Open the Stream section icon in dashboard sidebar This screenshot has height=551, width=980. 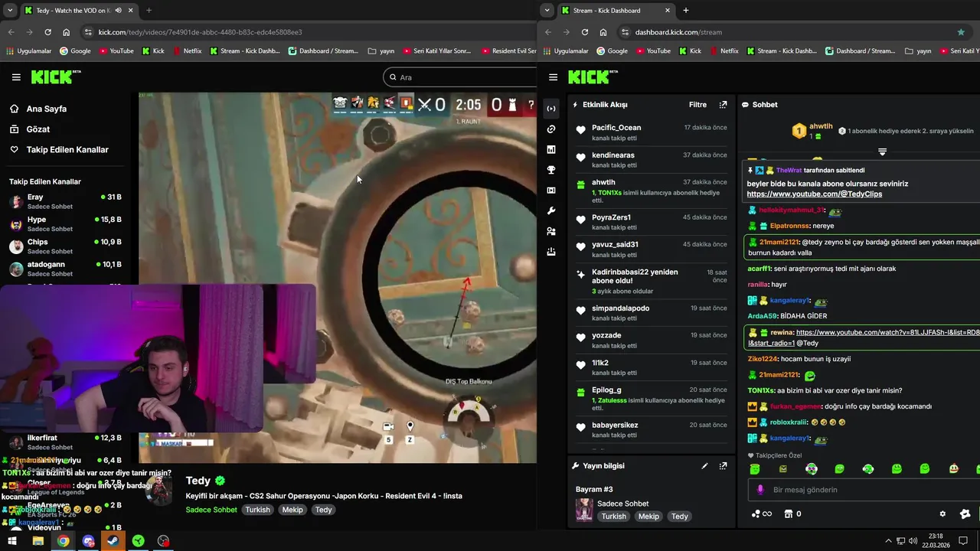pyautogui.click(x=551, y=109)
